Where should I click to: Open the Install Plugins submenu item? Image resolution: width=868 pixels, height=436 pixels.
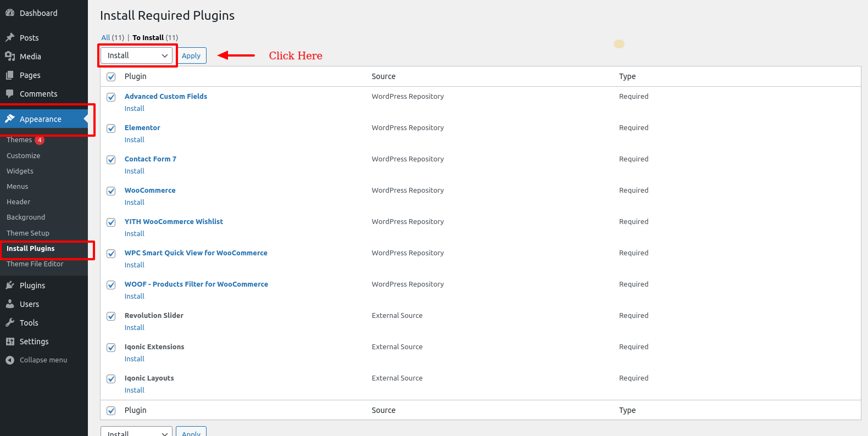tap(44, 249)
